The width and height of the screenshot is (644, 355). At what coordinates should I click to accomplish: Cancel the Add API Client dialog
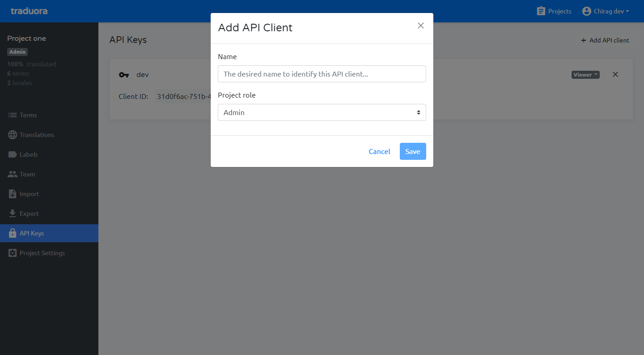(379, 151)
